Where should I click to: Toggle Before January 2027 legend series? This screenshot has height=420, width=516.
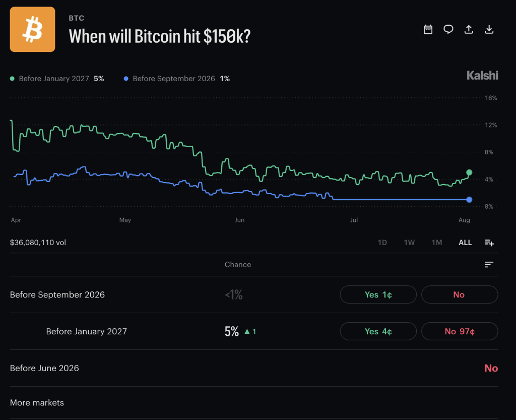(x=57, y=78)
